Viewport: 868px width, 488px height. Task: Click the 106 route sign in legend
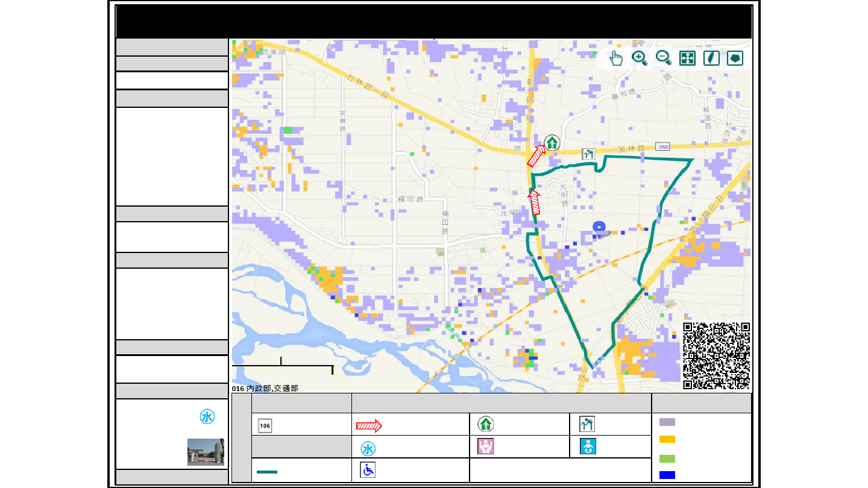point(265,425)
